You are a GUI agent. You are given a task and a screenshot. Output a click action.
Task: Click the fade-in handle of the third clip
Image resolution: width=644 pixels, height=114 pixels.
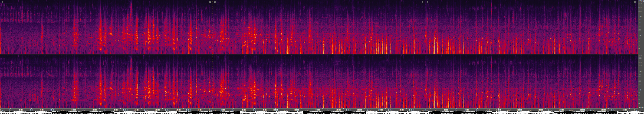pos(427,2)
